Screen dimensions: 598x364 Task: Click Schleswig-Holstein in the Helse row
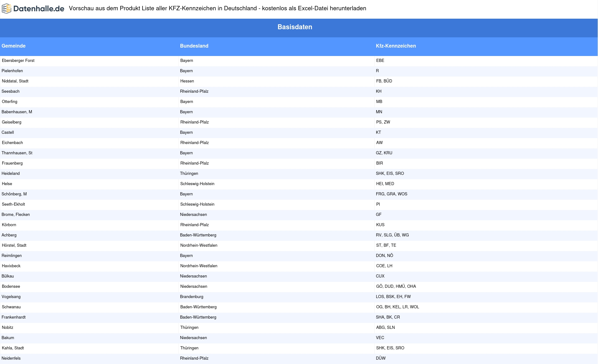[x=197, y=184]
